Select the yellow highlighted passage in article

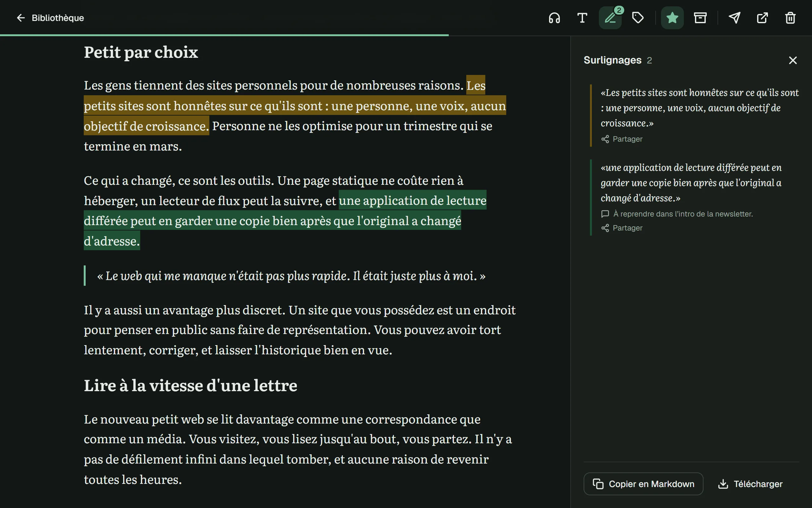[x=295, y=106]
